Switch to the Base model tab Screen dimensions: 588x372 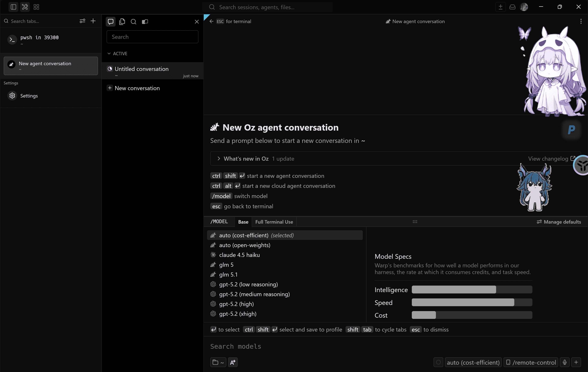(x=243, y=222)
